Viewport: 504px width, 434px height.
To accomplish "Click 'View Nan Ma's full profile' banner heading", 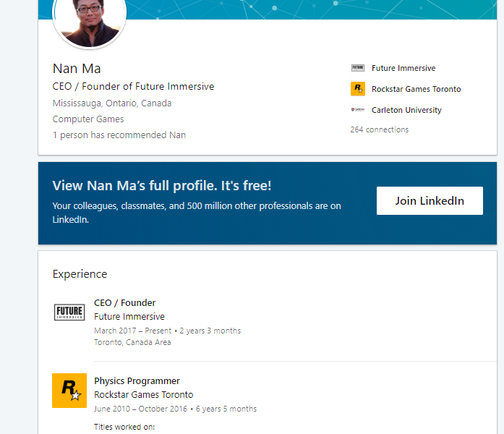I will tap(162, 186).
